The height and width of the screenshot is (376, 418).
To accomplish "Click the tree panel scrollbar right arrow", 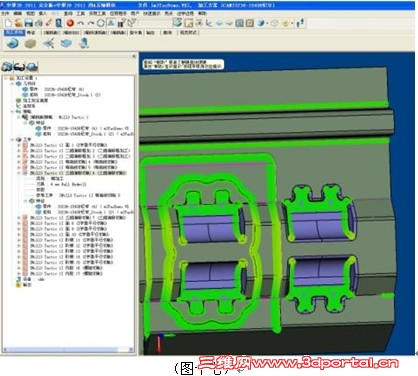I will point(131,350).
